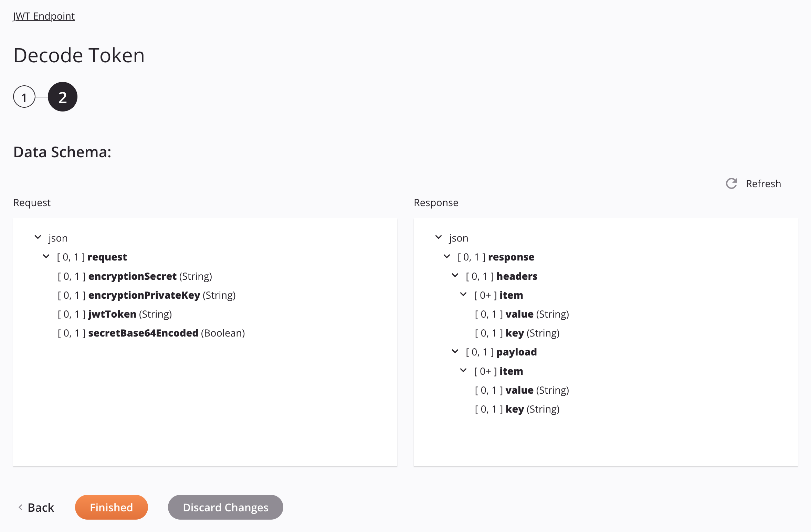Click the Finished button to complete setup
Viewport: 811px width, 532px height.
point(111,508)
